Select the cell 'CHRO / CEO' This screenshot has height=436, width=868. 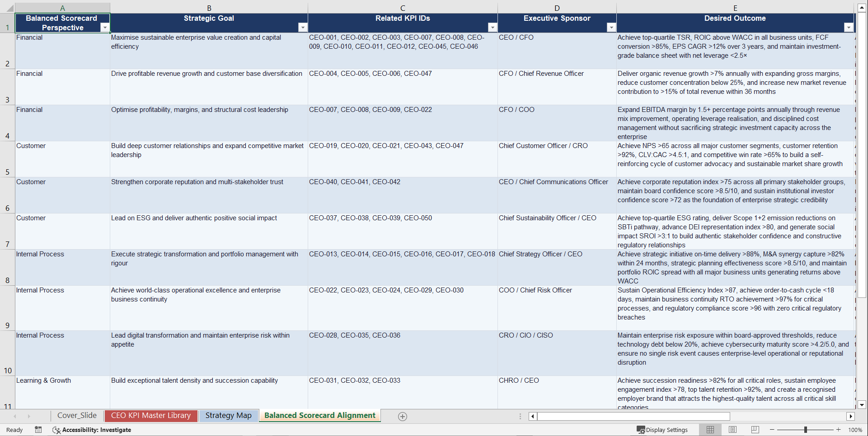coord(557,392)
